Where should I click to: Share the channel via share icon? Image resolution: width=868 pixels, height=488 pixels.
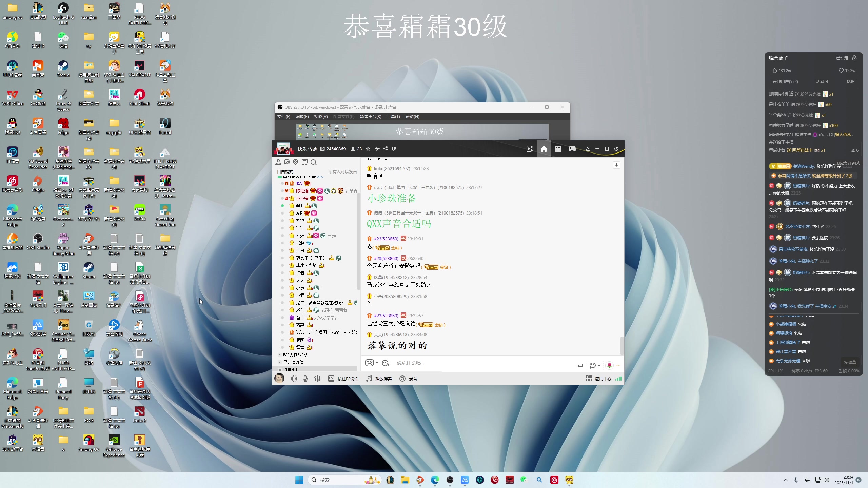386,149
